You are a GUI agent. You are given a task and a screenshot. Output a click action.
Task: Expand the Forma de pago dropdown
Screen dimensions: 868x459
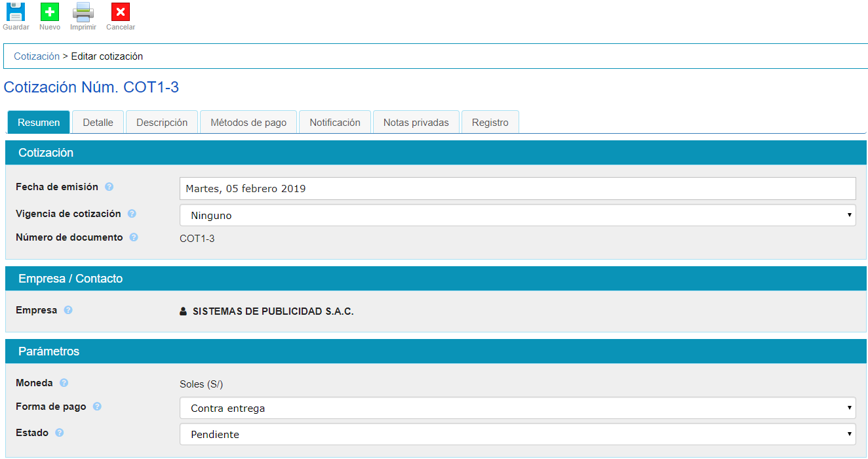click(517, 408)
